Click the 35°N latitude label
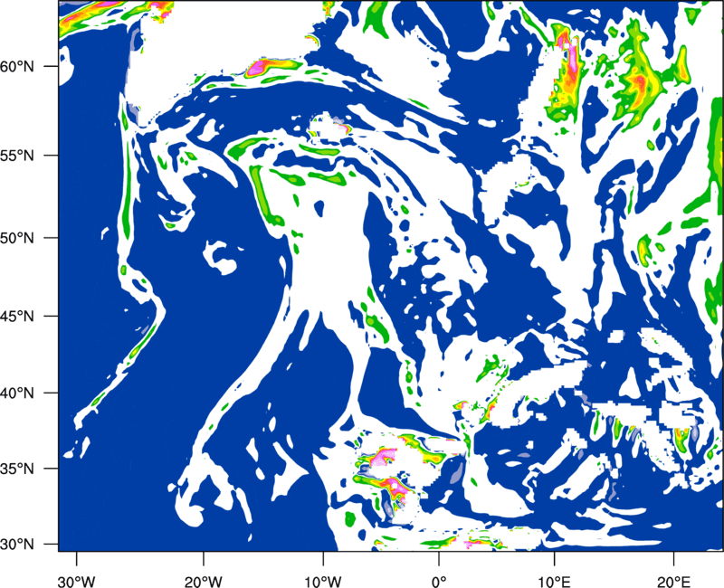Viewport: 724px width, 588px height. [x=17, y=469]
